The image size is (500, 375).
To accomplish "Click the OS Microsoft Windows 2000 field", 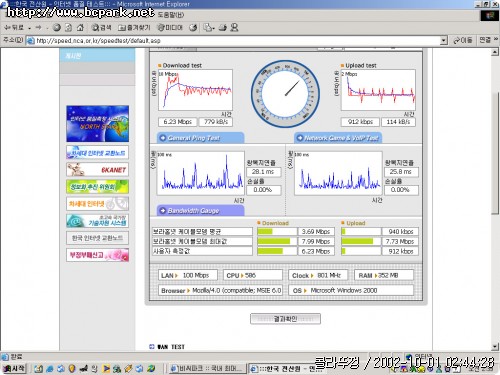I will 351,290.
